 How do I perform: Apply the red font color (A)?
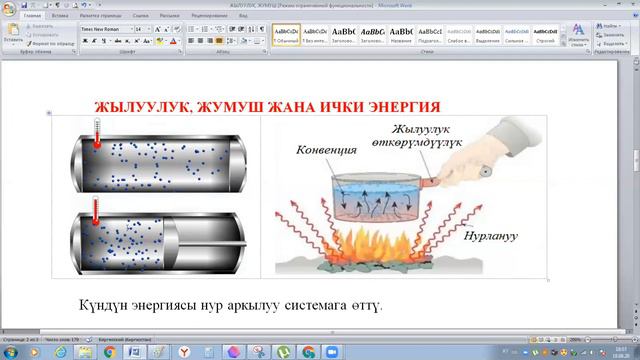point(173,41)
